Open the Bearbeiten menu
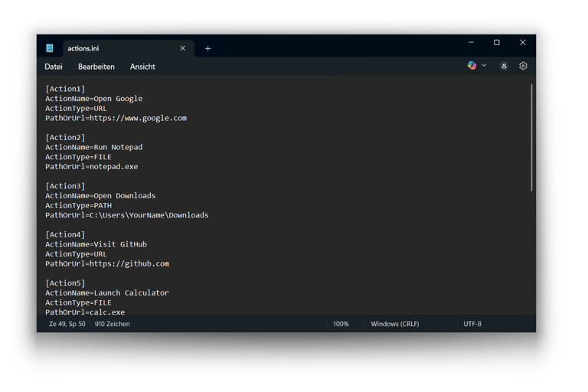Screen dimensions: 588x392 96,67
